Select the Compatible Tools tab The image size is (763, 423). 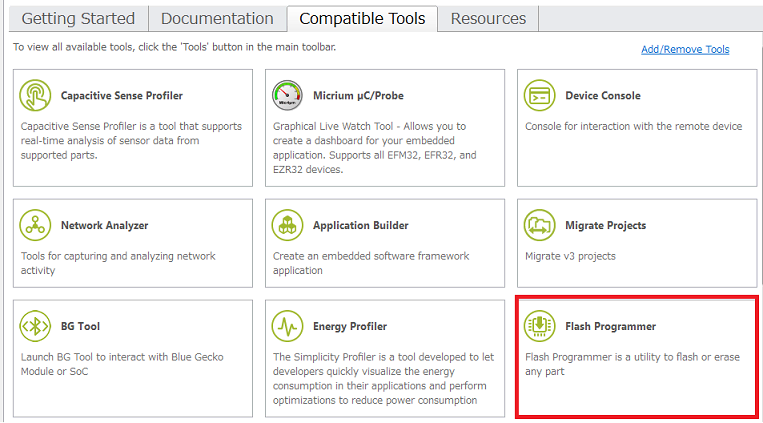click(362, 18)
